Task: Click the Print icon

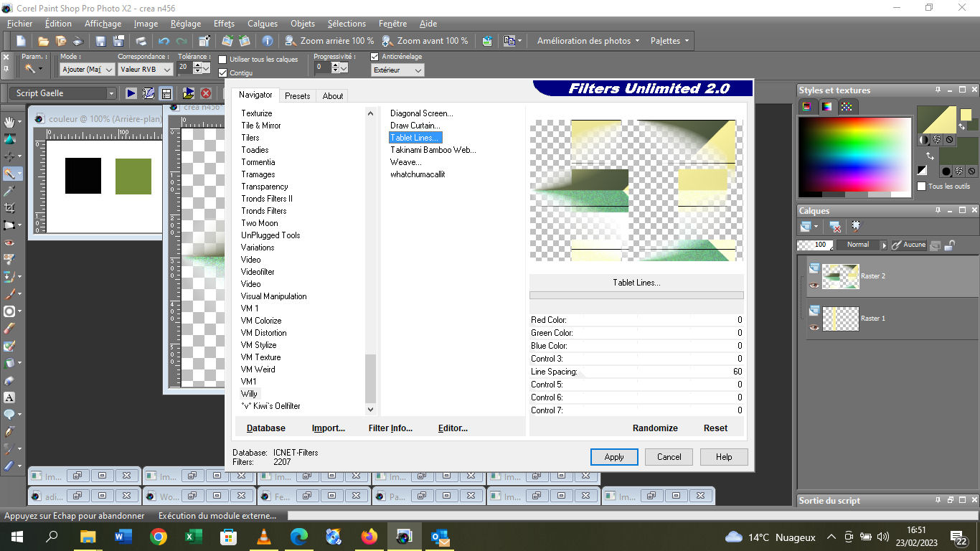Action: click(x=141, y=41)
